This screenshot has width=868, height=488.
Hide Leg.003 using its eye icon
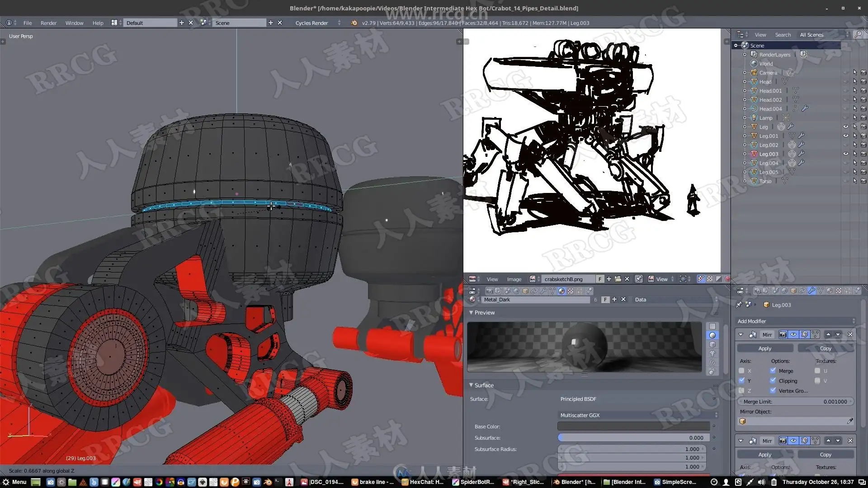point(845,154)
